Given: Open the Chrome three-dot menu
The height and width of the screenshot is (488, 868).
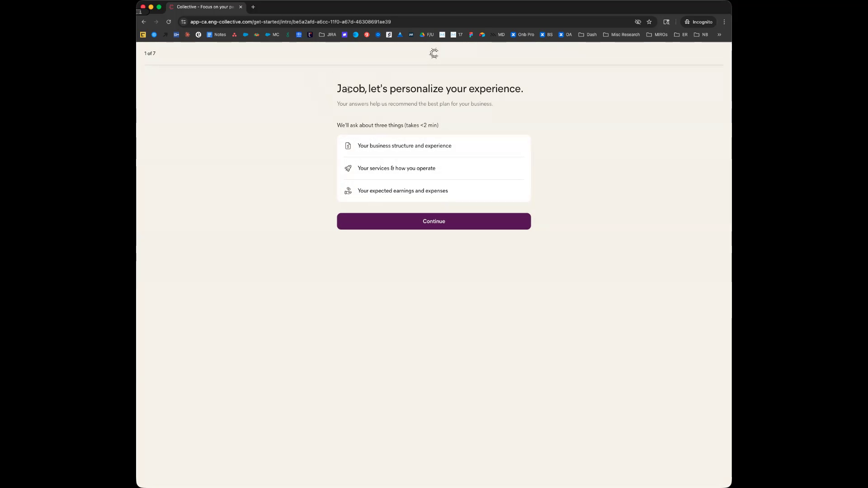Looking at the screenshot, I should 724,22.
